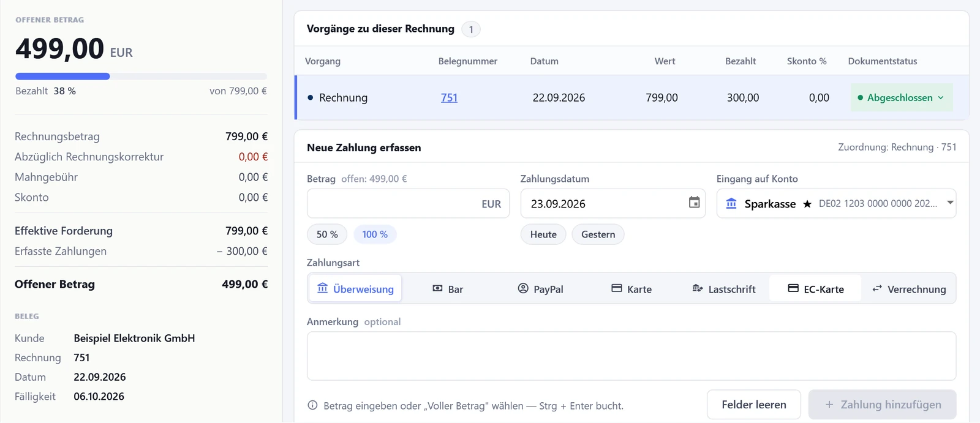The width and height of the screenshot is (980, 423).
Task: Sort by Skonto % column header
Action: pos(807,61)
